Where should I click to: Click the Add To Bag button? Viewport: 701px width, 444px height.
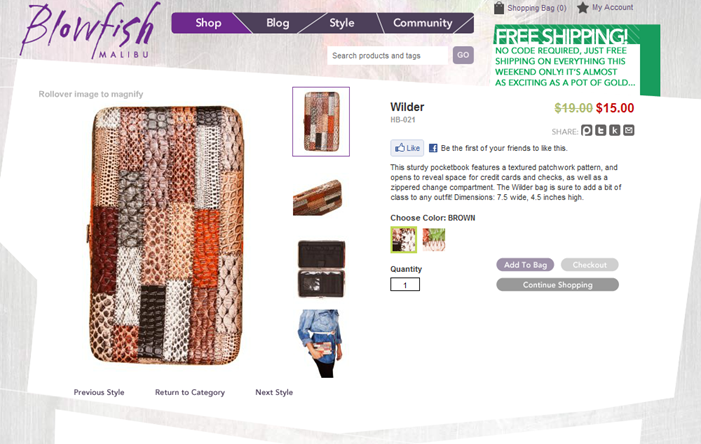tap(525, 265)
